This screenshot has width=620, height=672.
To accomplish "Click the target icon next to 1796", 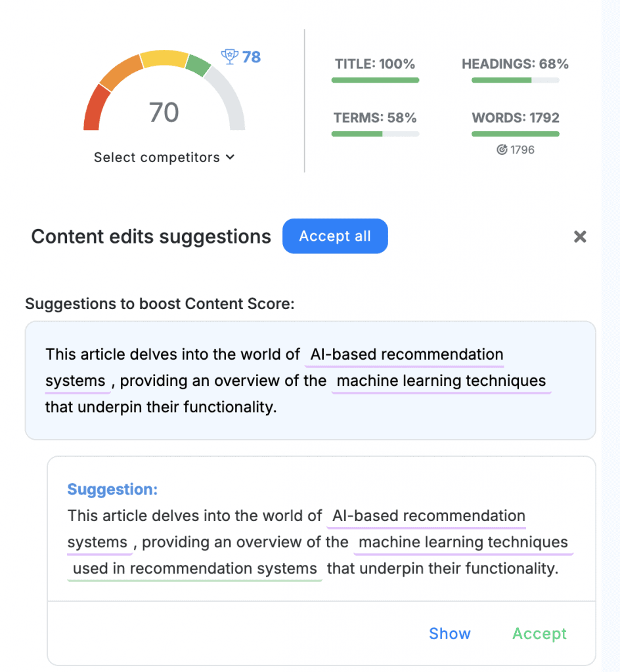I will click(x=502, y=150).
